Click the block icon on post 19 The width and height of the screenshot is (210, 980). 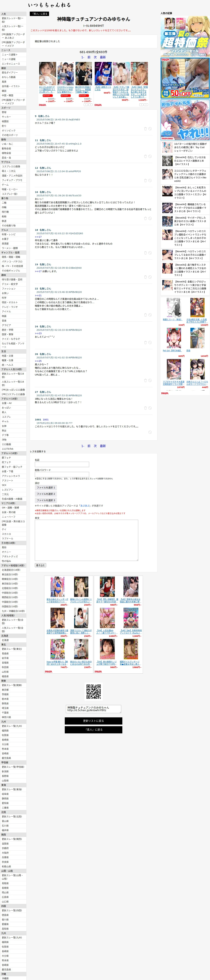coord(150,277)
